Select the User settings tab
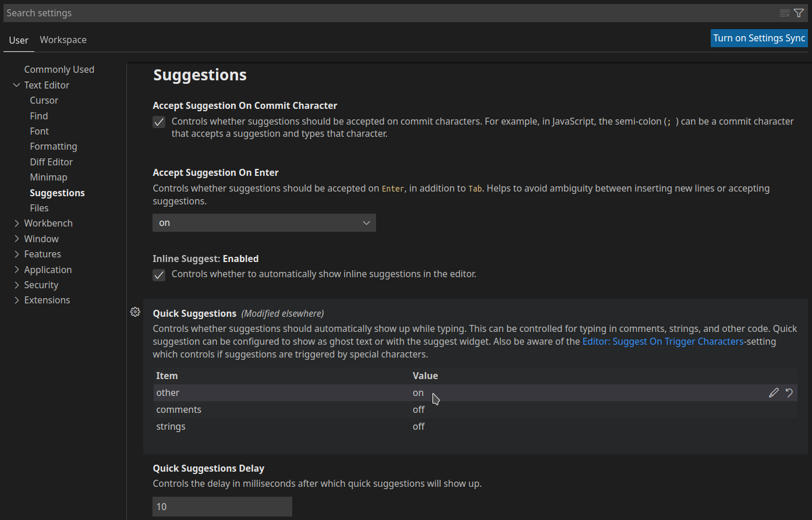Image resolution: width=812 pixels, height=520 pixels. [x=19, y=40]
